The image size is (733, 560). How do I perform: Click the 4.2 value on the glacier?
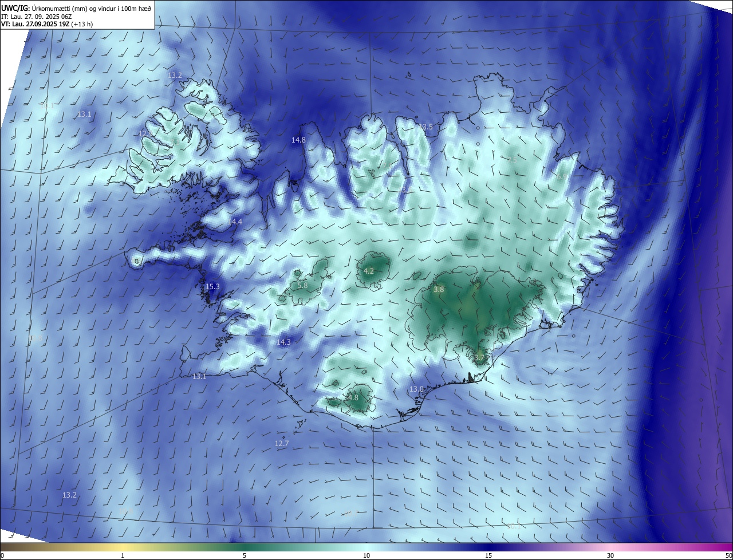pyautogui.click(x=369, y=271)
